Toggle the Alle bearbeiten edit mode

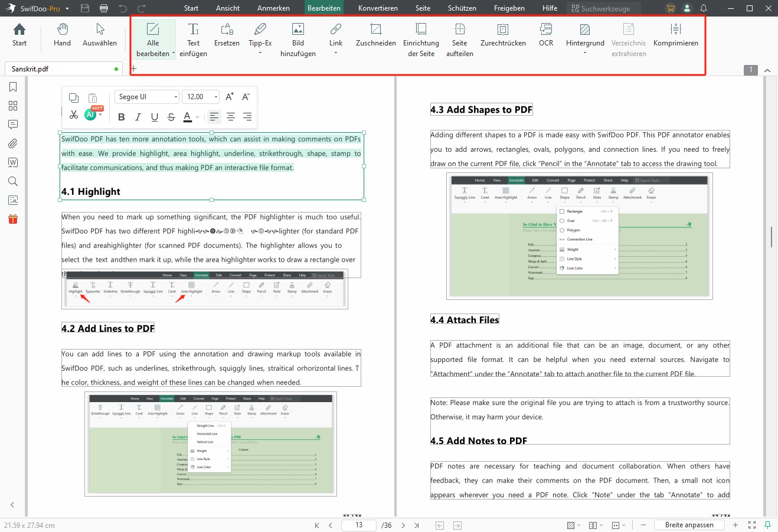point(153,40)
